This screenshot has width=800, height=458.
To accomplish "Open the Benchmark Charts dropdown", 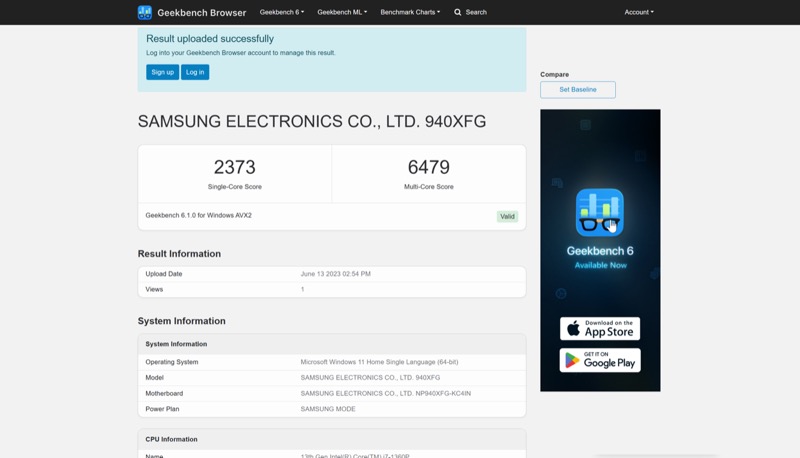I will pos(410,12).
